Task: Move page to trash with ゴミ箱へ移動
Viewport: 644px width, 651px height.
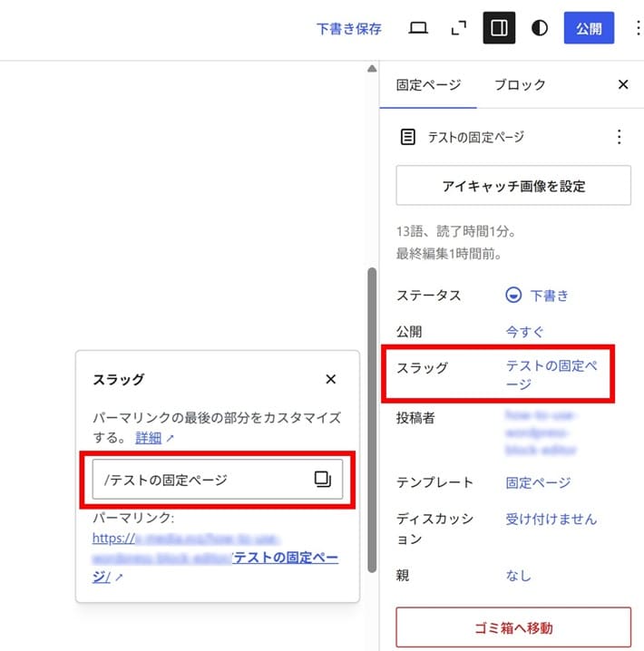Action: [513, 627]
